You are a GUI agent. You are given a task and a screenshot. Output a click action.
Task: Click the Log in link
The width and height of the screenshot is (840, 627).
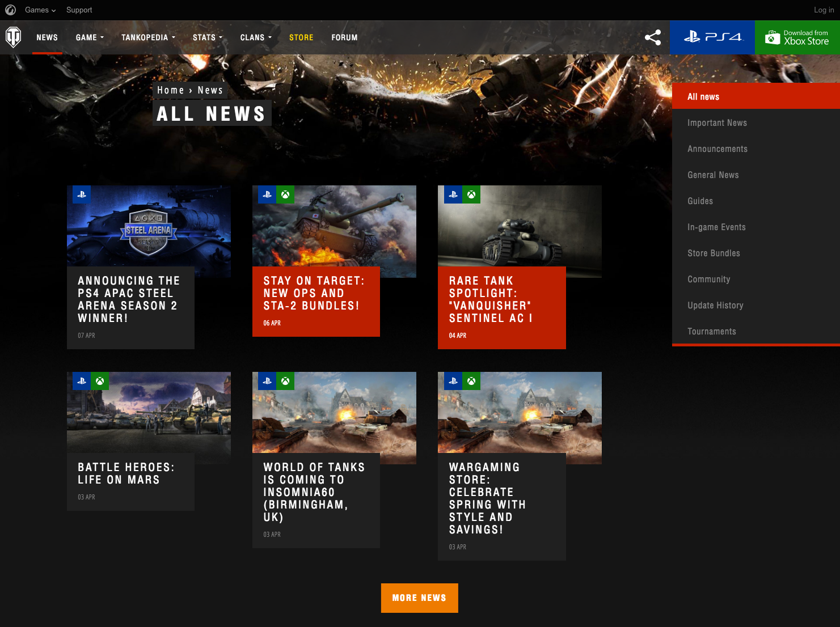(824, 10)
